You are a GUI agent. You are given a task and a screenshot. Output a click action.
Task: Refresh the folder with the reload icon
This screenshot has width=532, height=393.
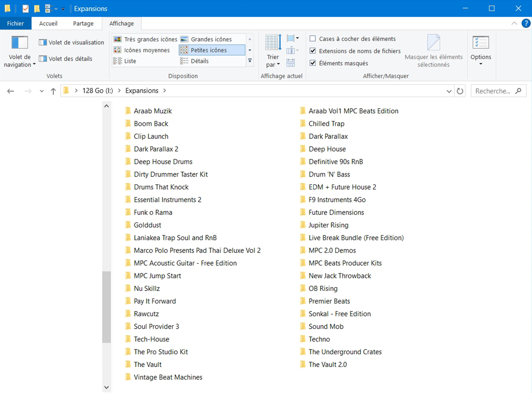coord(460,91)
